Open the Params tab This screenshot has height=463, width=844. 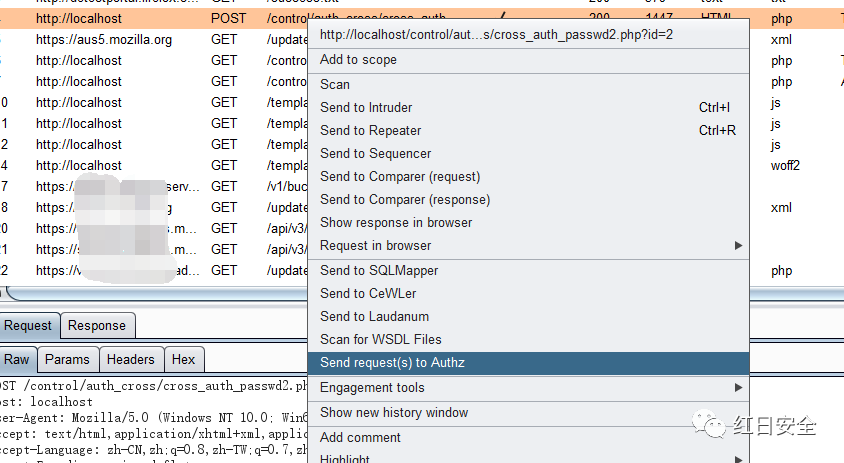click(x=67, y=359)
